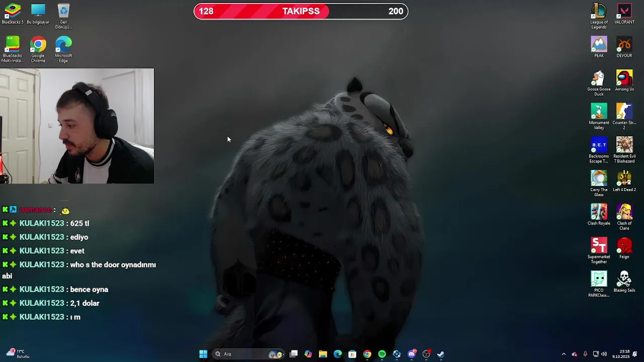
Task: Open the Windows Start menu
Action: 203,354
